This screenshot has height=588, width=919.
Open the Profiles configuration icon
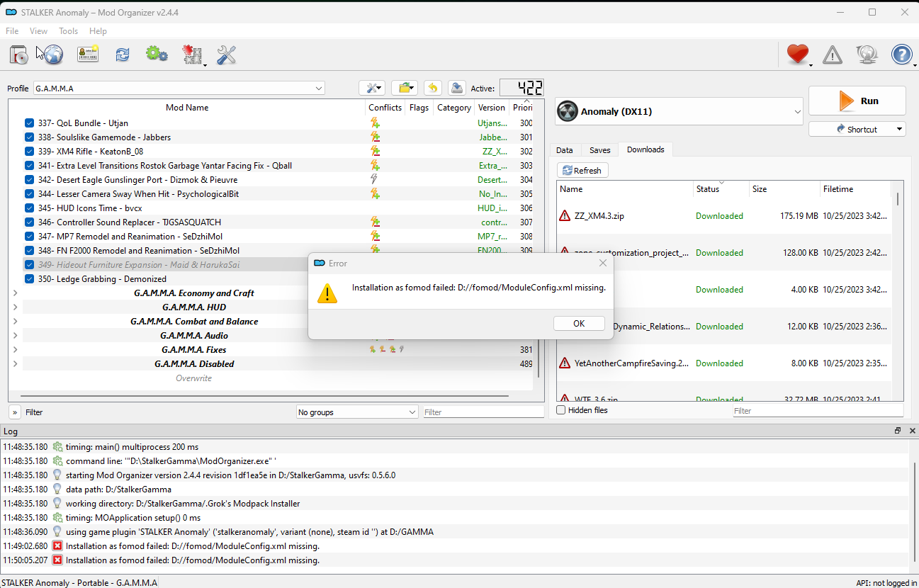tap(88, 55)
